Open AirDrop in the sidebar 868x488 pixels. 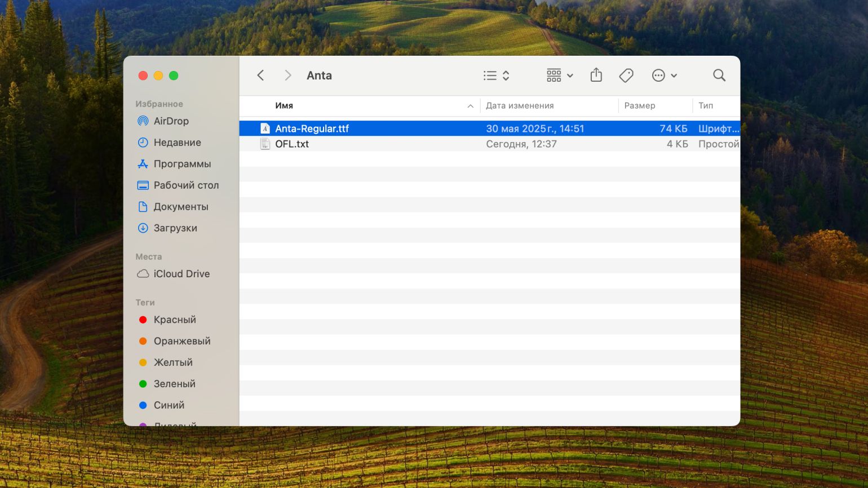[x=171, y=121]
